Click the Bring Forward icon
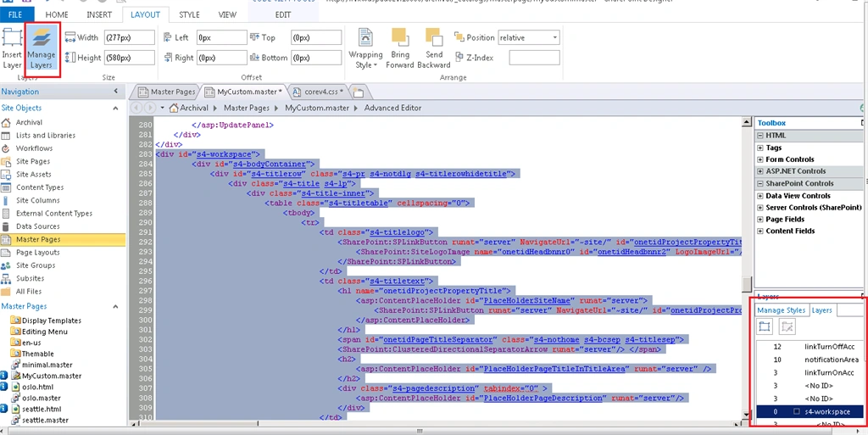The image size is (868, 435). (x=400, y=37)
